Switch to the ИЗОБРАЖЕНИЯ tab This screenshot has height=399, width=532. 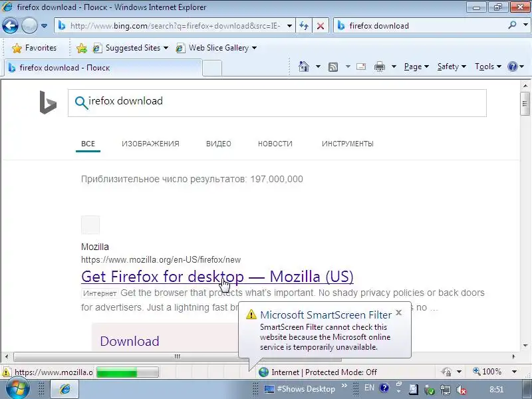150,144
